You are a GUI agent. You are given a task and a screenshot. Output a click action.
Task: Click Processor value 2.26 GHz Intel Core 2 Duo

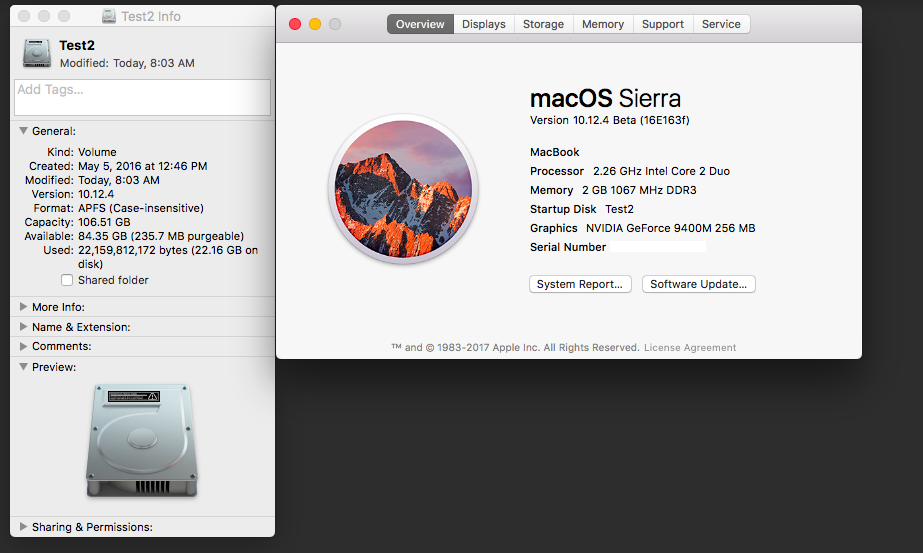661,171
